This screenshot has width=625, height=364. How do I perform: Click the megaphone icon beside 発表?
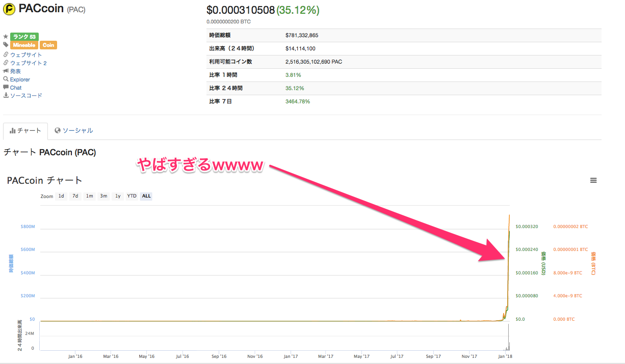(x=6, y=71)
